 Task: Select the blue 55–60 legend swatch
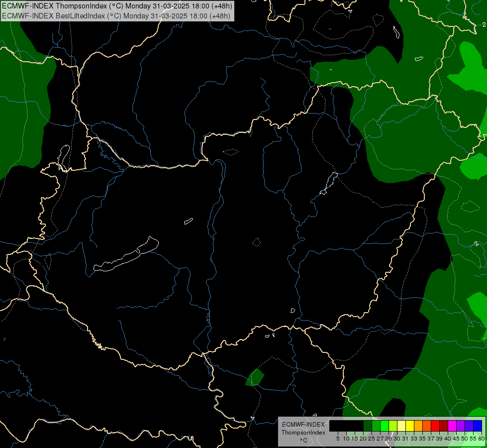pos(478,426)
